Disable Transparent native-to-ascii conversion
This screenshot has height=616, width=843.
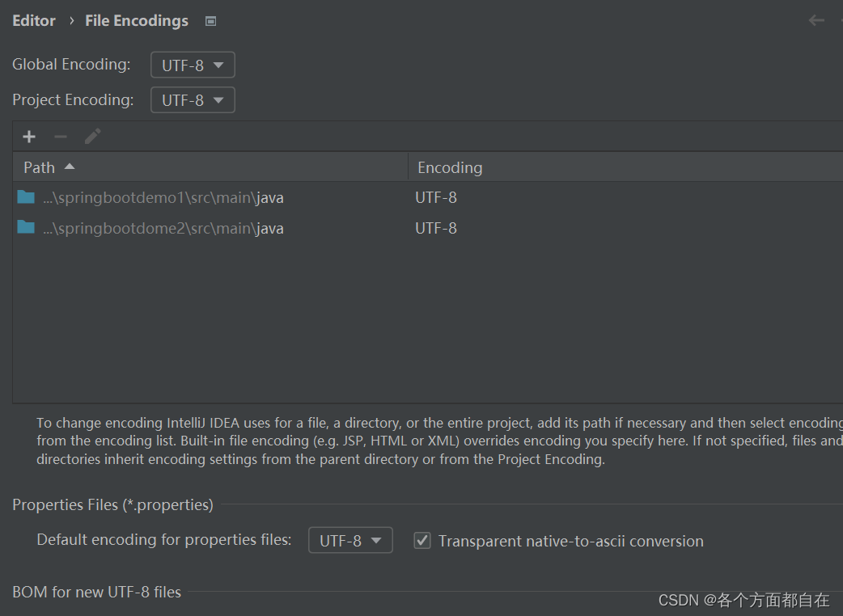(421, 540)
